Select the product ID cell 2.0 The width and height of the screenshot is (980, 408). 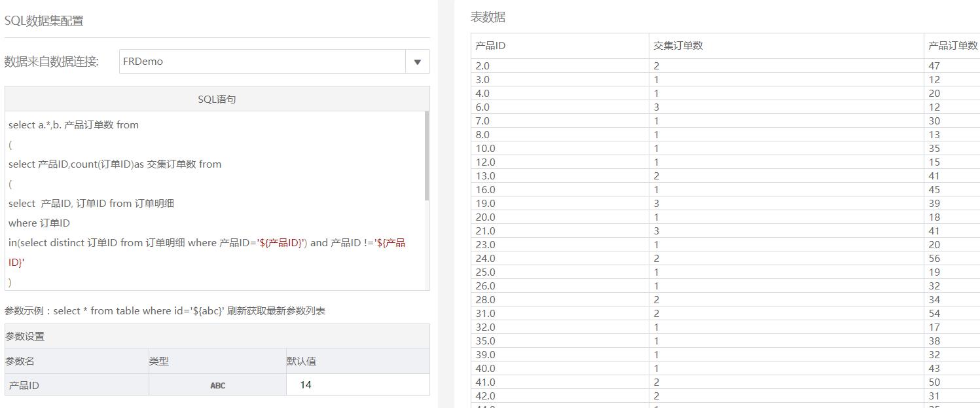[x=560, y=65]
